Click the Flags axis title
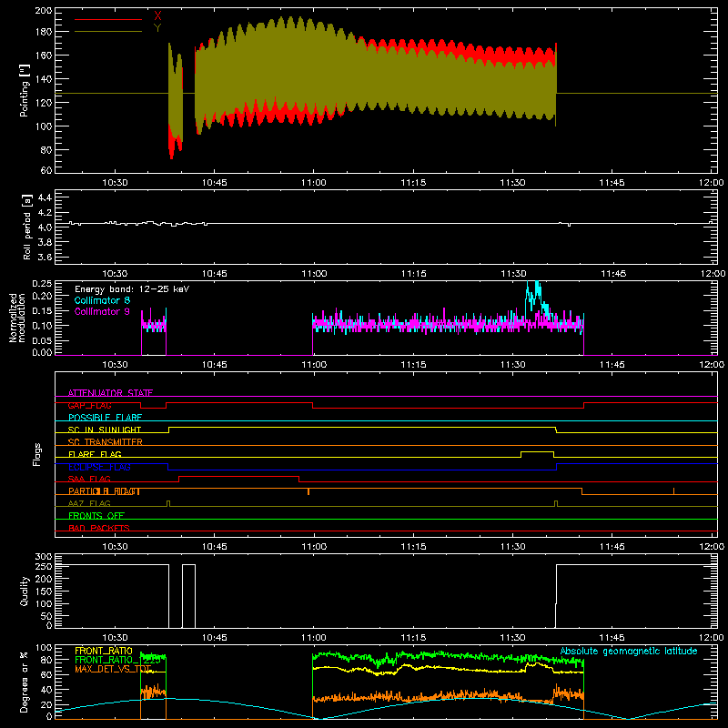 (x=36, y=454)
